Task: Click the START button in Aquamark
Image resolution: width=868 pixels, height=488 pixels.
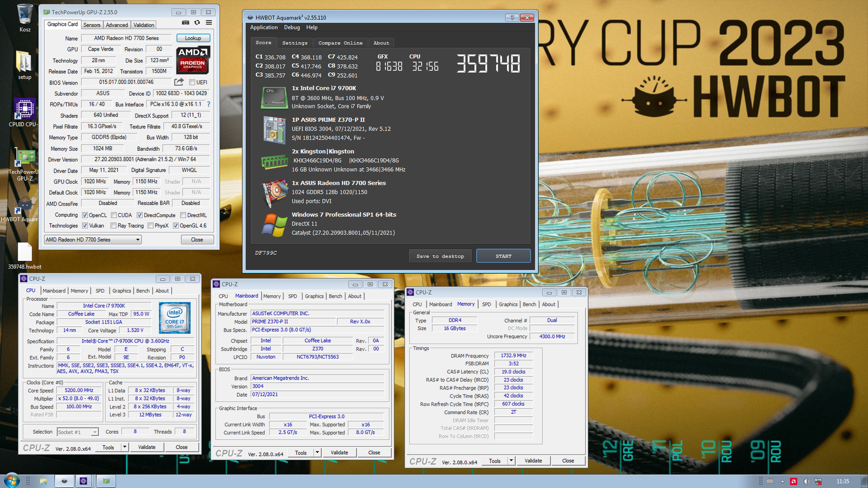Action: [504, 256]
